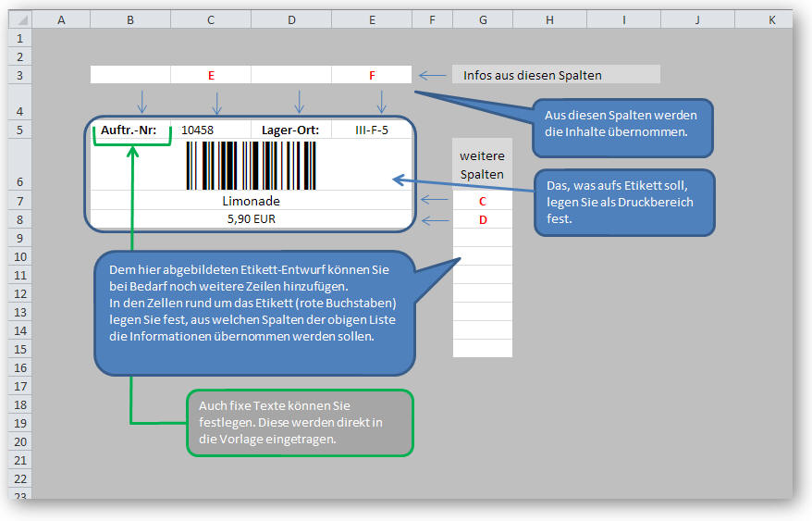
Task: Click the barcode image on the label
Action: tap(252, 166)
